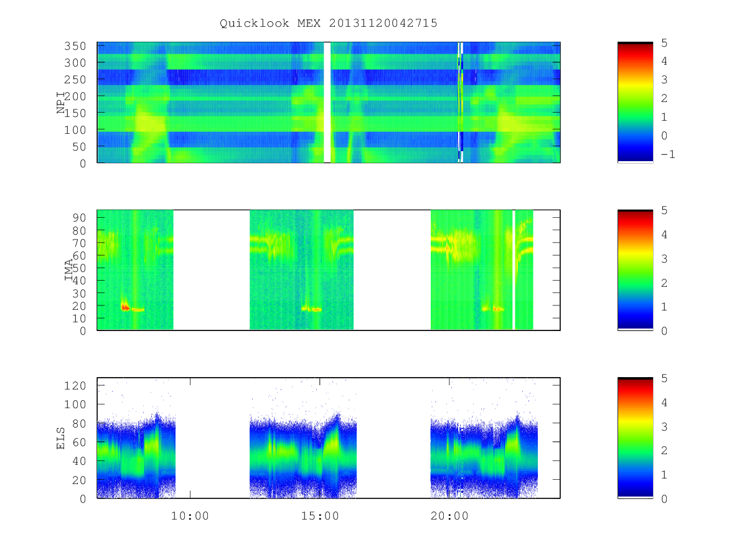Click the 10:00 time axis label

(x=190, y=516)
